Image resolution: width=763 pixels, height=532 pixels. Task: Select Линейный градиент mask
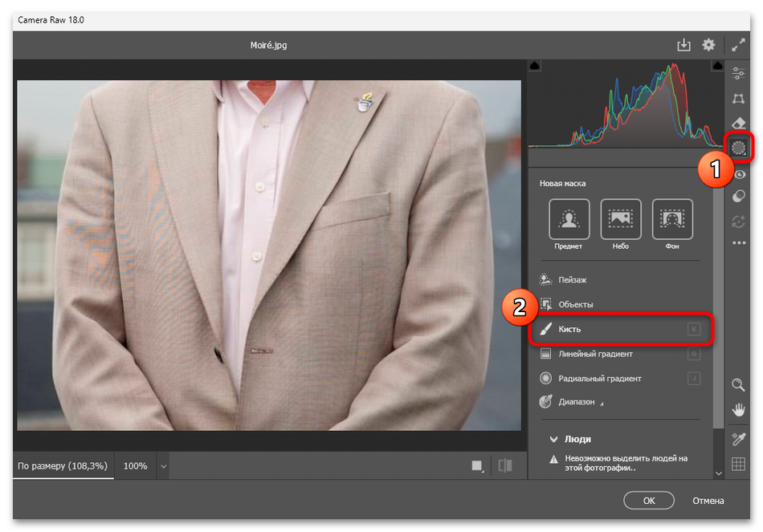click(x=619, y=354)
